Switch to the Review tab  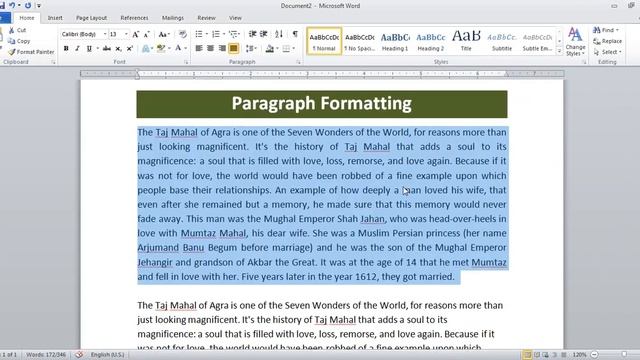pos(207,18)
